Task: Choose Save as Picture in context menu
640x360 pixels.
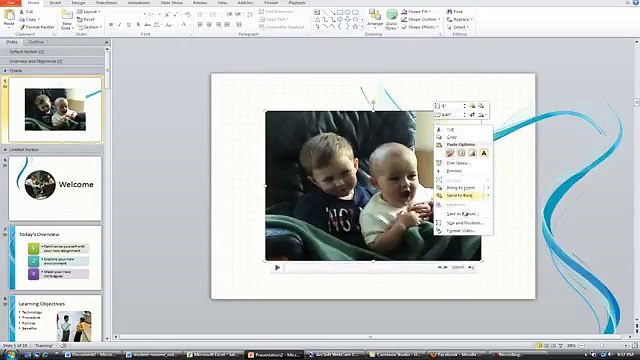Action: [462, 214]
